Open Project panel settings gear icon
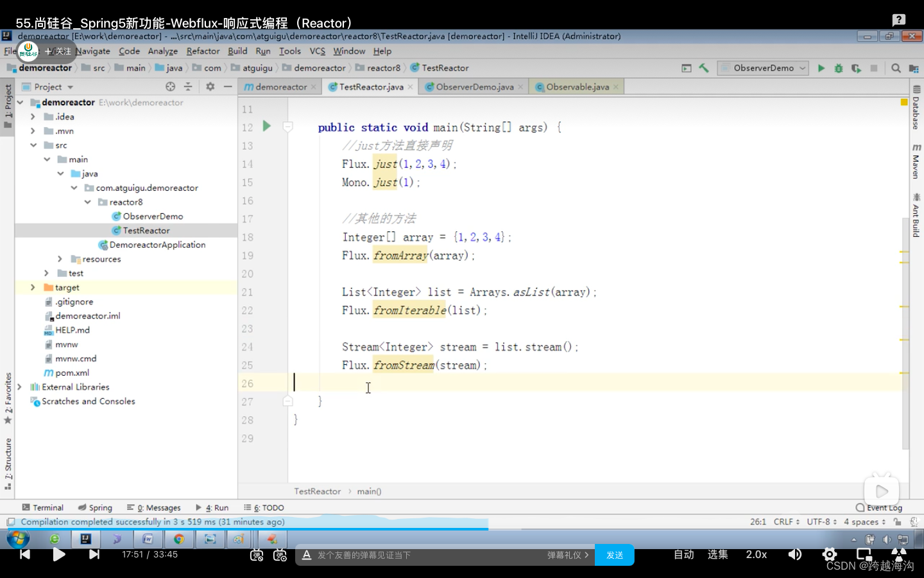The image size is (924, 578). 210,87
